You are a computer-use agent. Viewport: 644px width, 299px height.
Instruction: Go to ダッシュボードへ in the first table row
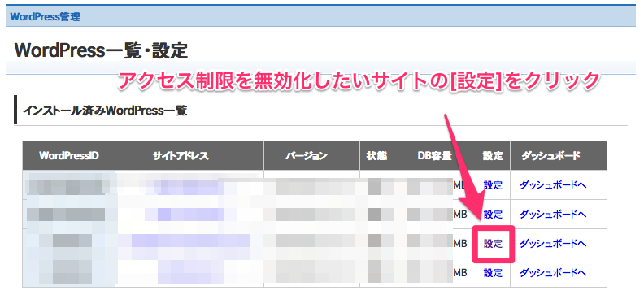coord(553,185)
